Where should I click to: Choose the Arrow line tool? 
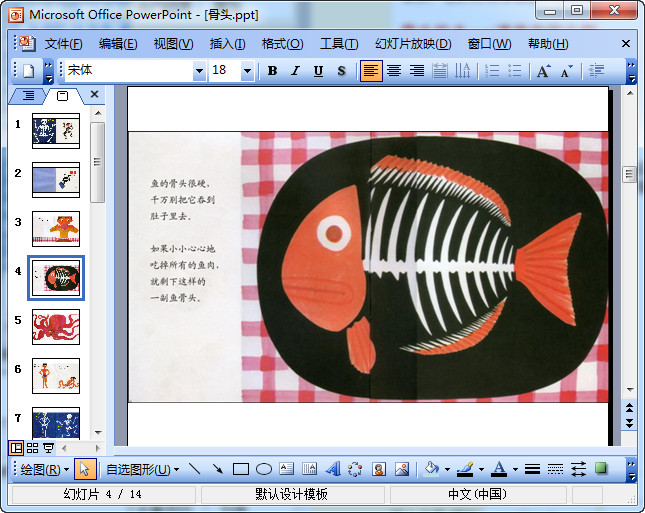(x=218, y=469)
